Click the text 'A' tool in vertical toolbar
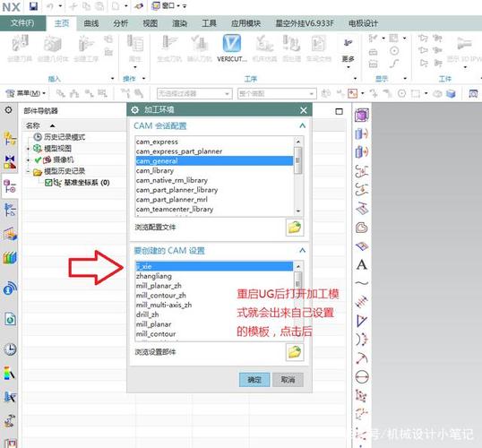482x448 pixels. click(362, 264)
